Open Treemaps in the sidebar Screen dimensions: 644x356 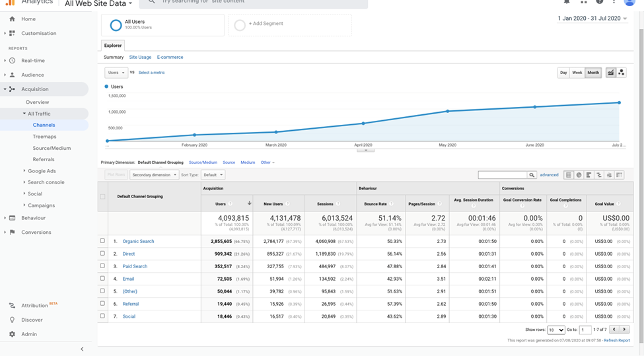coord(44,137)
